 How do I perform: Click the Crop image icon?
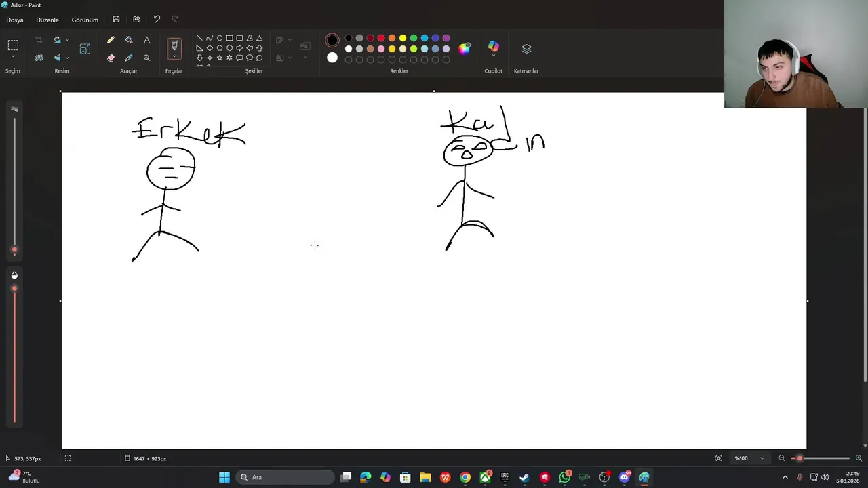(39, 40)
